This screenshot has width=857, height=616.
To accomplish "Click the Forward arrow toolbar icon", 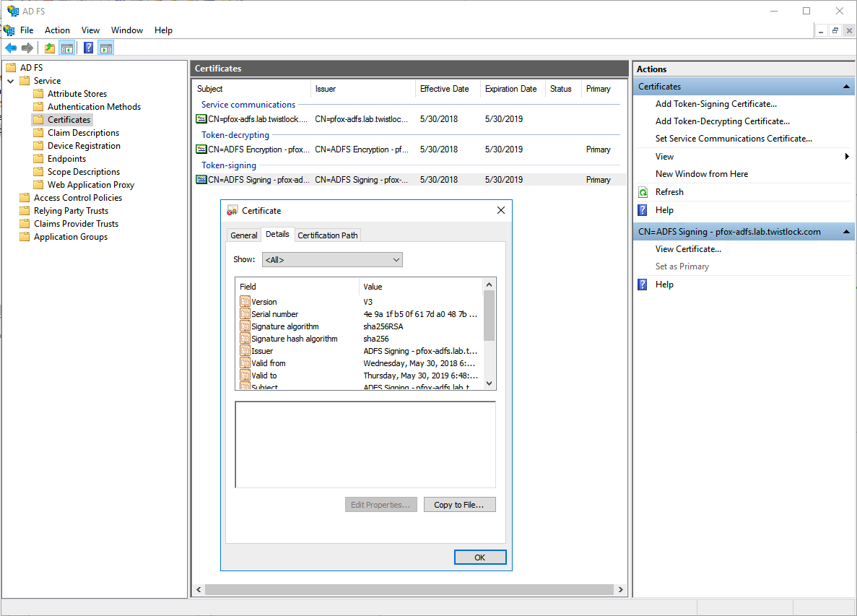I will (x=27, y=48).
